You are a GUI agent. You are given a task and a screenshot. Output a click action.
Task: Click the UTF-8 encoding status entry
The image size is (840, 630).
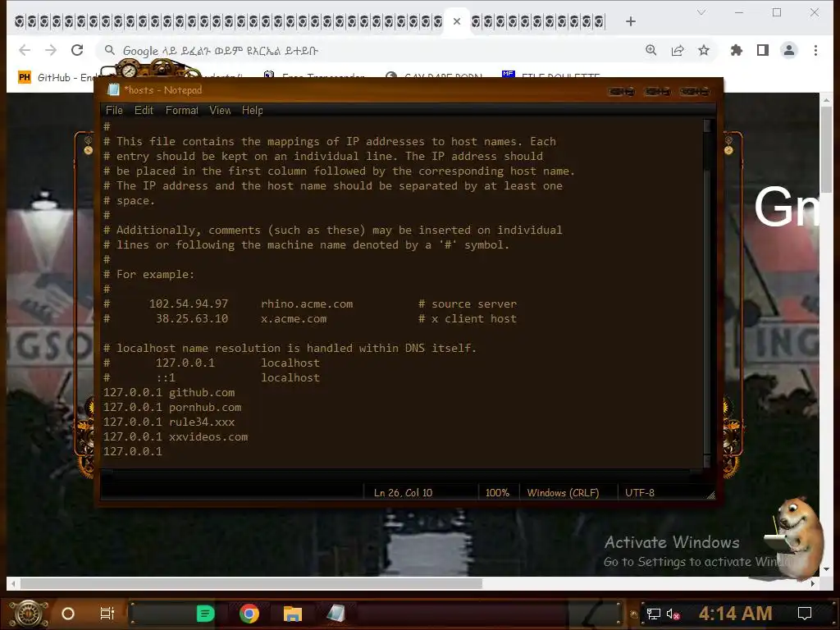640,492
